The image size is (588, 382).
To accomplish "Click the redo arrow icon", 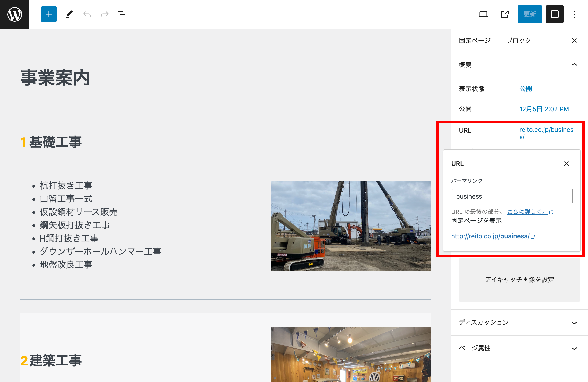I will [105, 14].
